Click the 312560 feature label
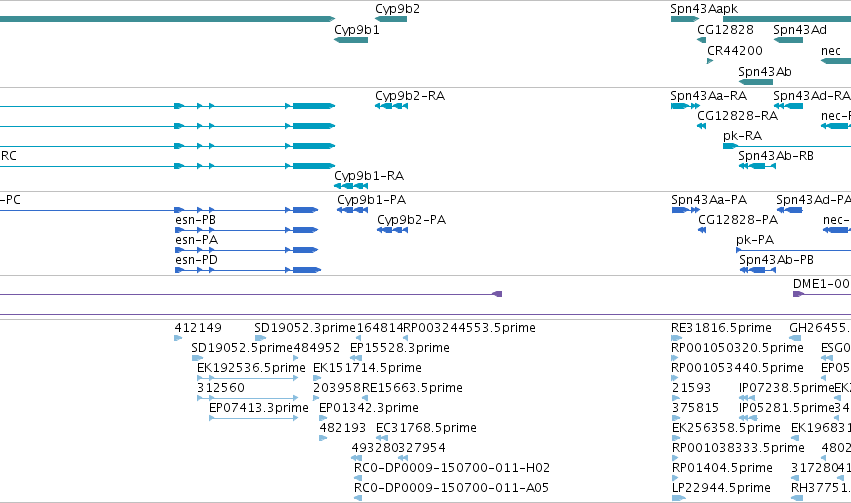This screenshot has width=851, height=503. 221,388
